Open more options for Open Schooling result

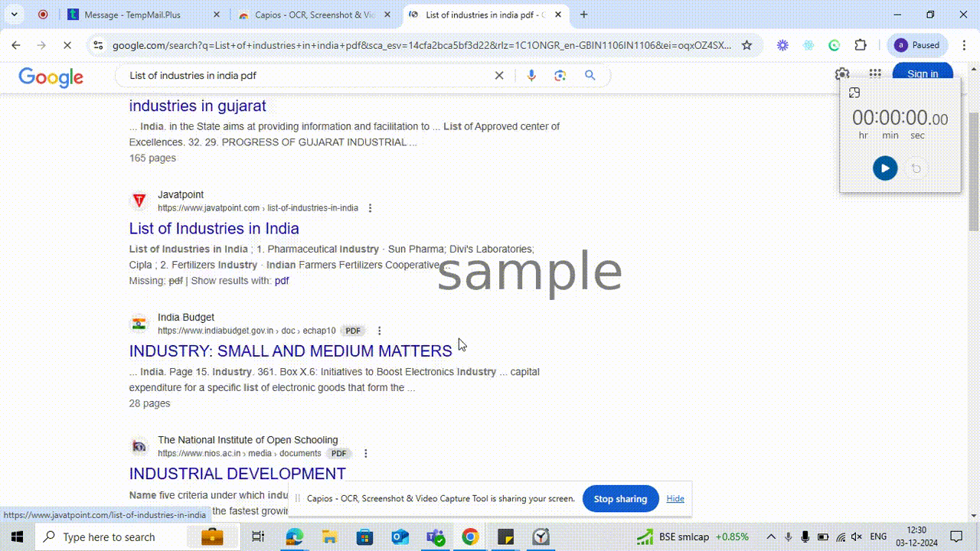(365, 453)
